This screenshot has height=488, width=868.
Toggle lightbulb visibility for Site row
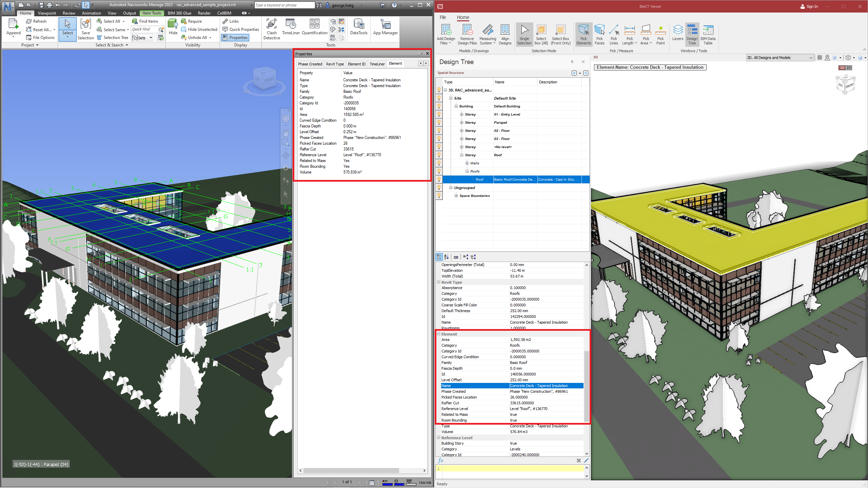tap(439, 98)
